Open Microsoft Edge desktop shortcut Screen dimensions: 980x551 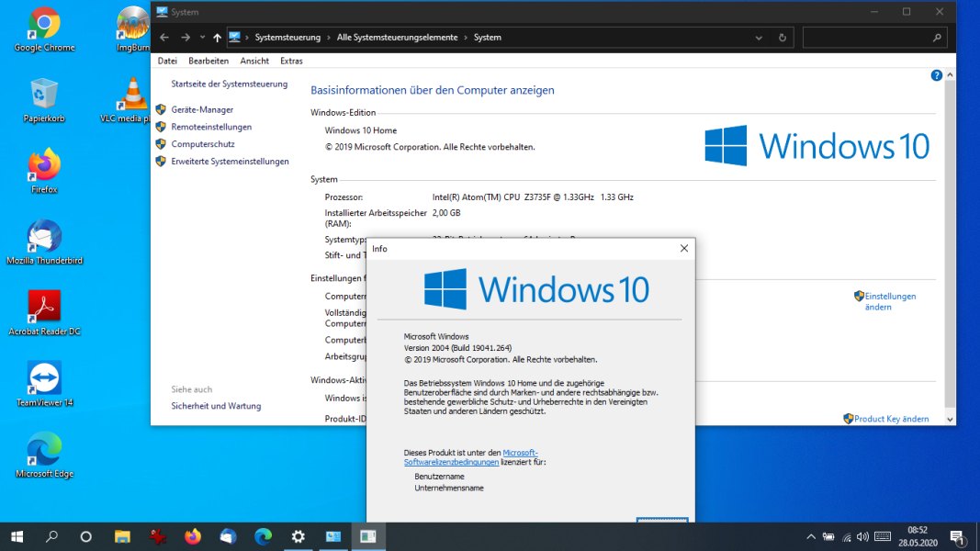coord(44,455)
